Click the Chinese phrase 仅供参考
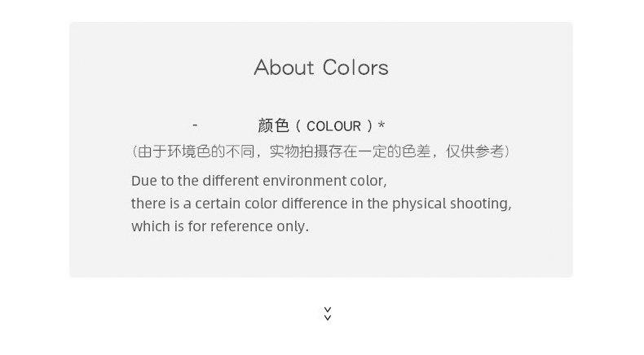The image size is (644, 355). click(475, 151)
